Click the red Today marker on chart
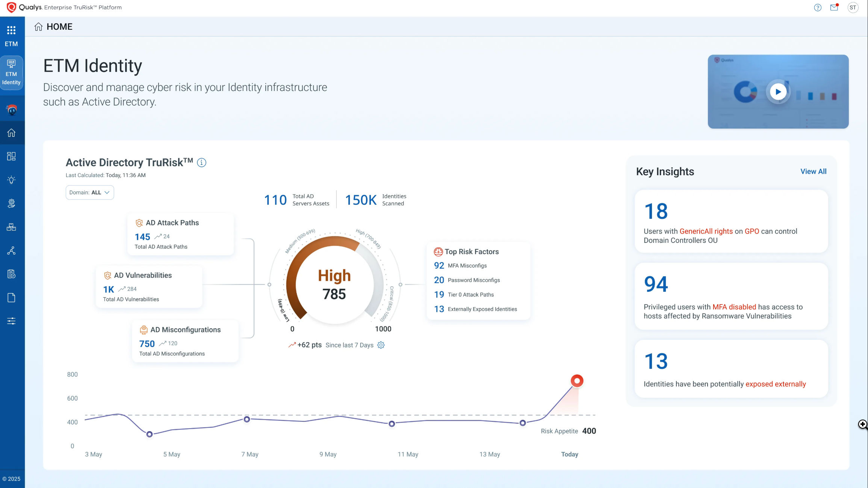868x488 pixels. coord(577,381)
